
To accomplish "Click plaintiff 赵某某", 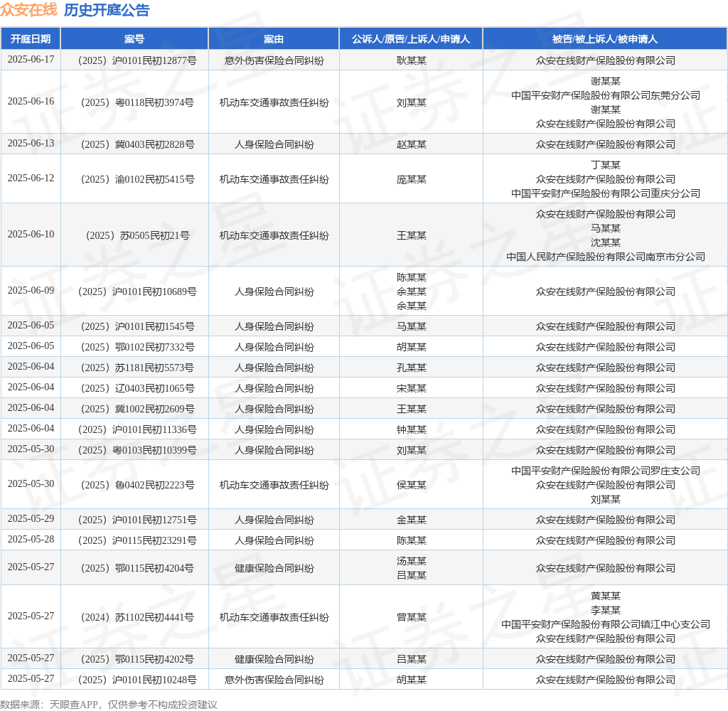I will [x=412, y=144].
